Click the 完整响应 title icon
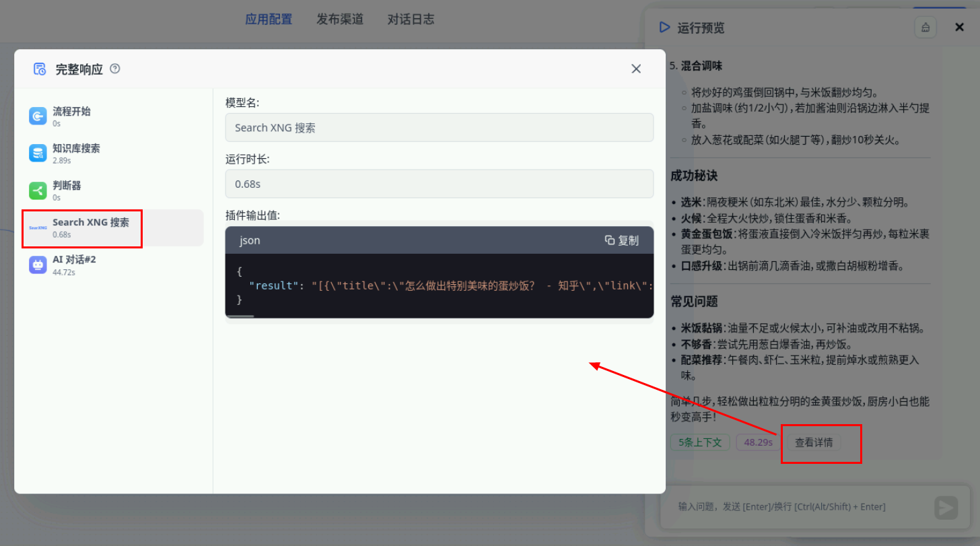Viewport: 980px width, 546px height. pyautogui.click(x=40, y=69)
